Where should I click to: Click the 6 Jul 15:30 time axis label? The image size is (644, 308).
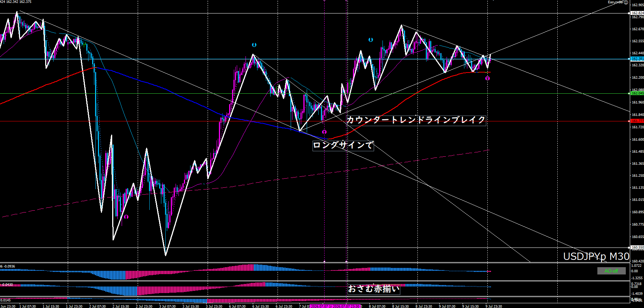[260, 306]
